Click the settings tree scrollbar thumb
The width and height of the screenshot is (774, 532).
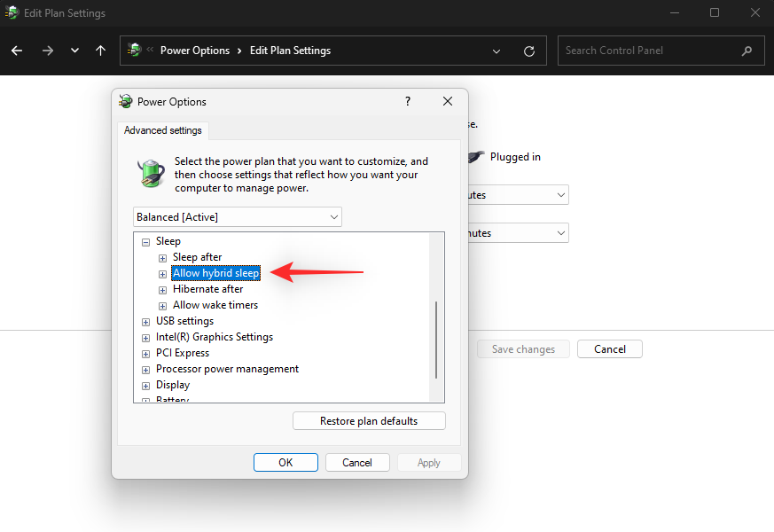[436, 340]
